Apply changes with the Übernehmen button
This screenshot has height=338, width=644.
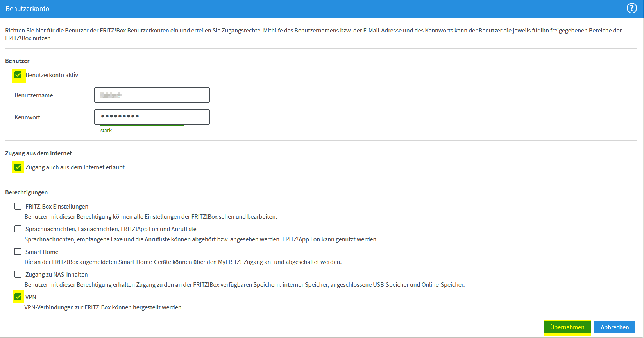(x=567, y=327)
